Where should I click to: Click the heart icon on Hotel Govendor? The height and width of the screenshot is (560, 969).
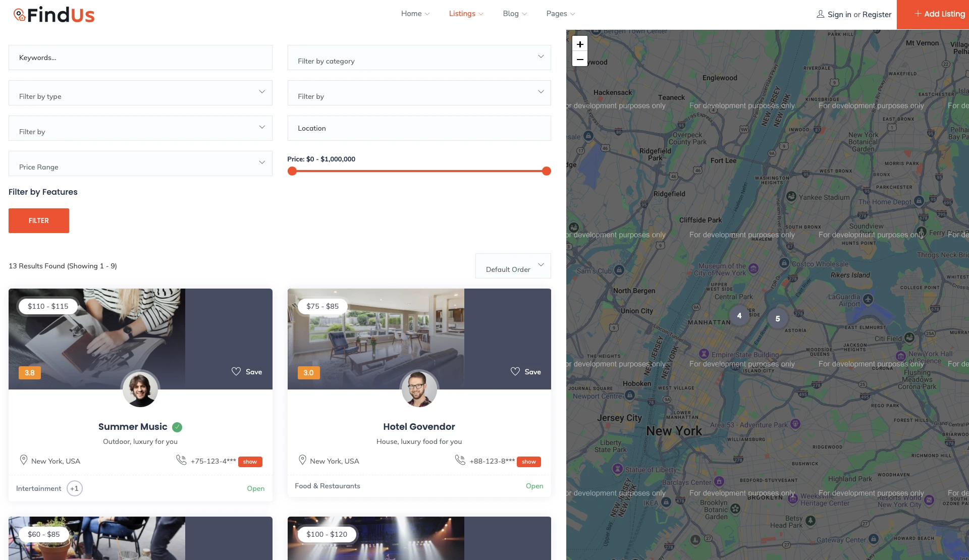(x=515, y=371)
